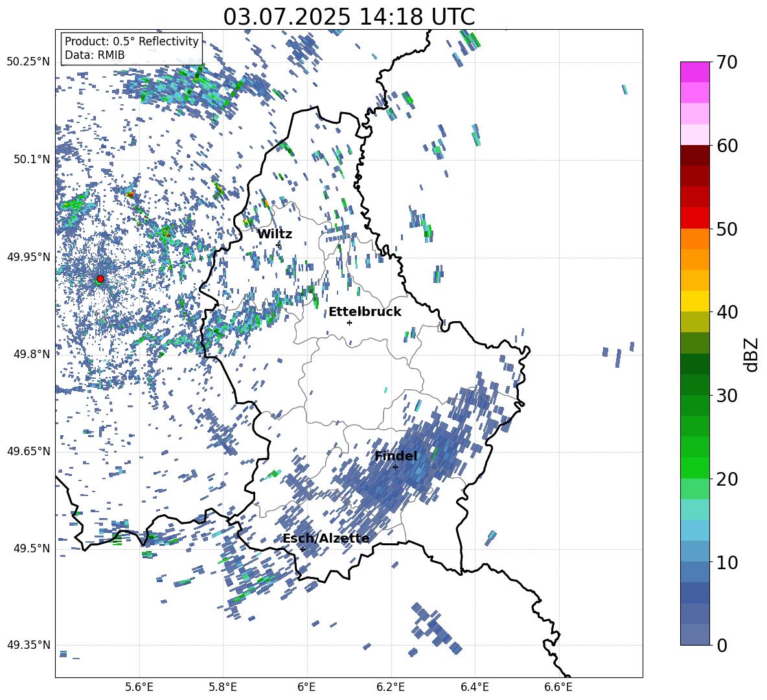Click the 'Product: 0.5° Reflectivity' text
This screenshot has height=700, width=767.
(x=132, y=41)
